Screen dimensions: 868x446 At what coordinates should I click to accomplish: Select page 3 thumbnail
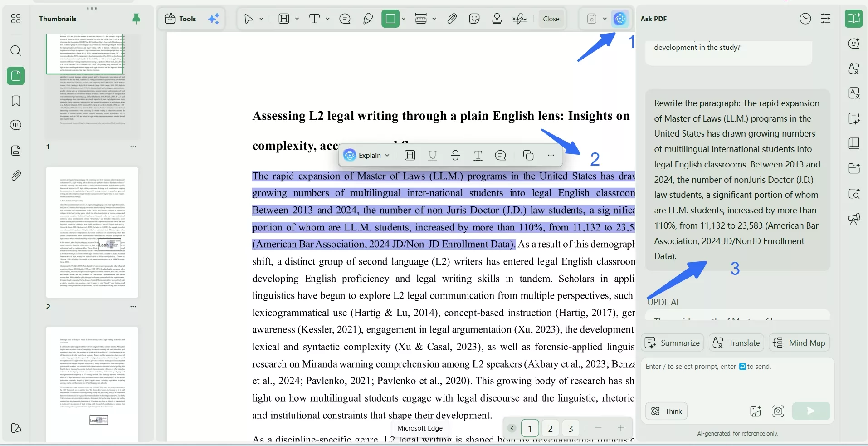coord(92,384)
